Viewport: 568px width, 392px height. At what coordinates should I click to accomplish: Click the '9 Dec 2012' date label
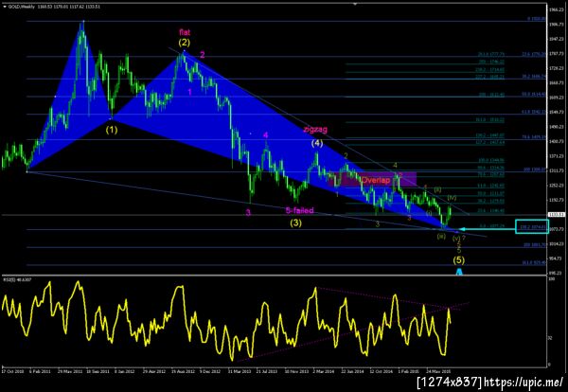click(x=210, y=372)
